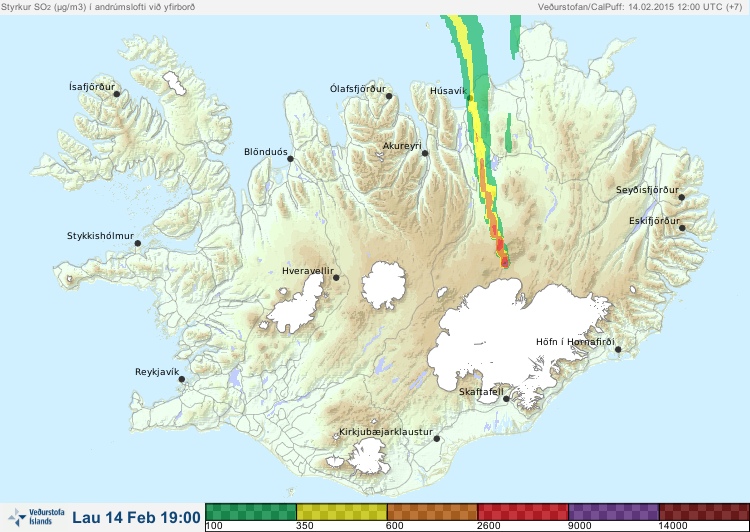Click the legend value '100'
The height and width of the screenshot is (532, 750).
point(214,526)
